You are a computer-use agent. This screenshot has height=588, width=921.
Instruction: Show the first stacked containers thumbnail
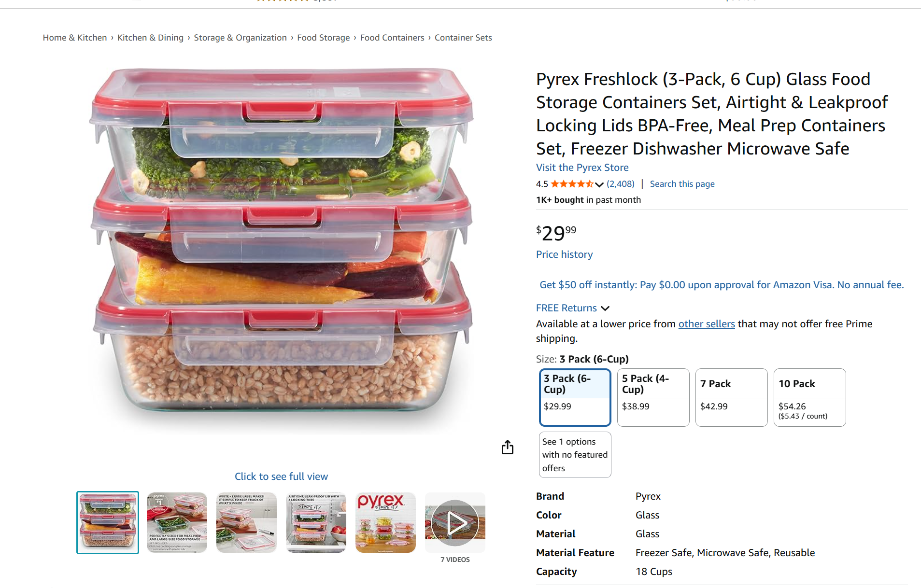click(x=108, y=522)
